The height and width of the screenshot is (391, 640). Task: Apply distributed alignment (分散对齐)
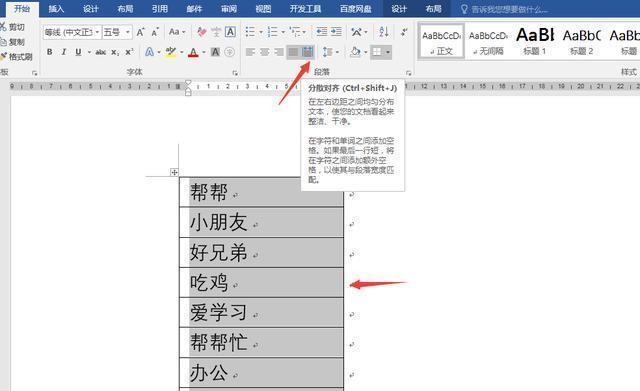tap(307, 52)
